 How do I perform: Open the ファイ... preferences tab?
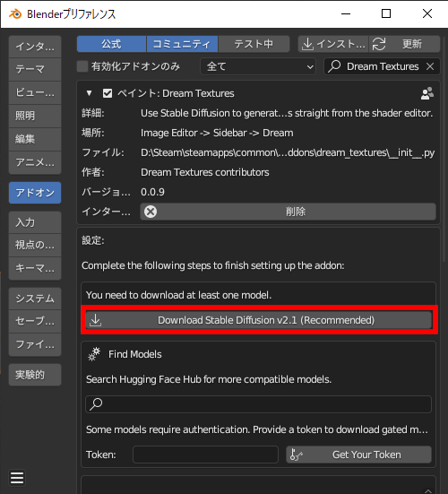[35, 344]
